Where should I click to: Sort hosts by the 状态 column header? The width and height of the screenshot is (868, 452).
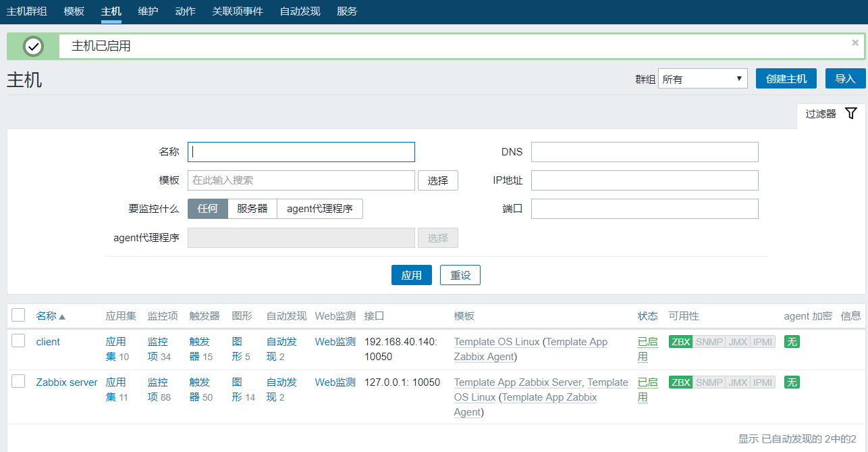coord(648,316)
